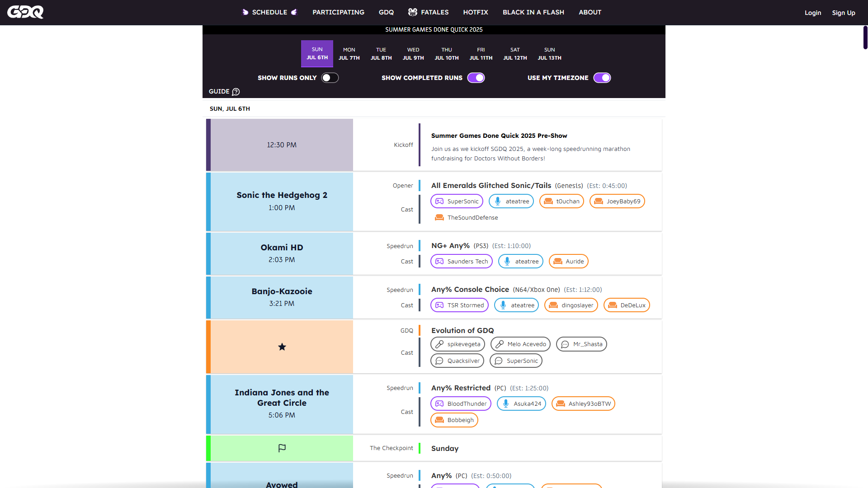
Task: Click couch icon on dingoslayer chip
Action: (553, 305)
